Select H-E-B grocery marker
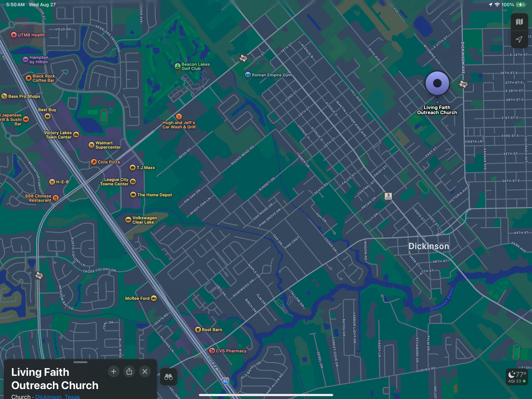Screen dimensions: 532x399 (52, 182)
